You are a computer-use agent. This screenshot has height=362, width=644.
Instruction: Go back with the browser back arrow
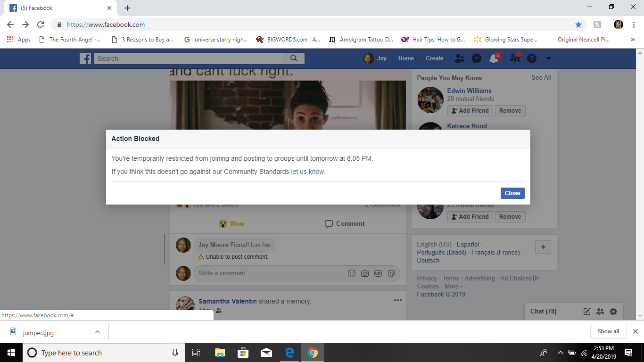[10, 25]
